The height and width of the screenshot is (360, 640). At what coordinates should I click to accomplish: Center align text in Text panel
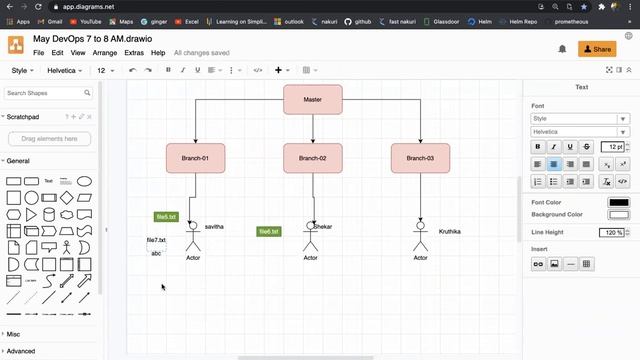pos(554,164)
